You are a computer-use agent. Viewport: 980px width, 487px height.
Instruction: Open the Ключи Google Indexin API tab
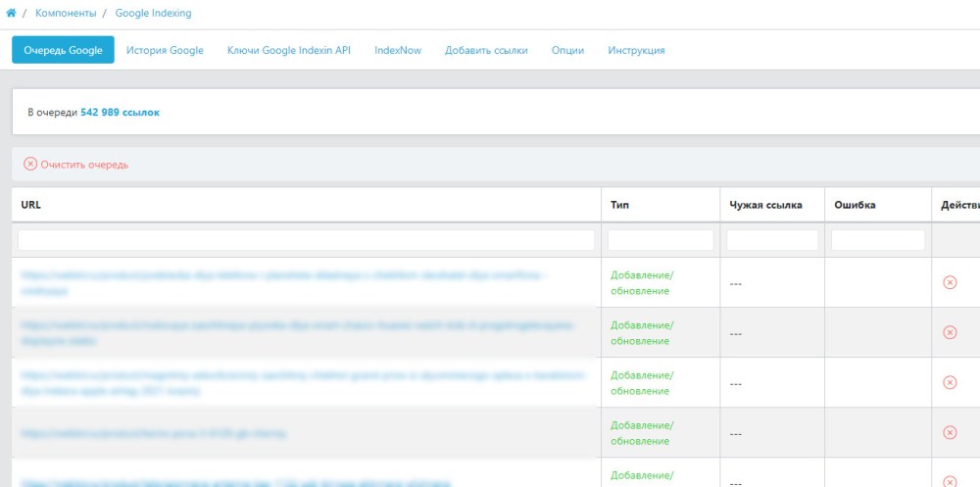(289, 51)
